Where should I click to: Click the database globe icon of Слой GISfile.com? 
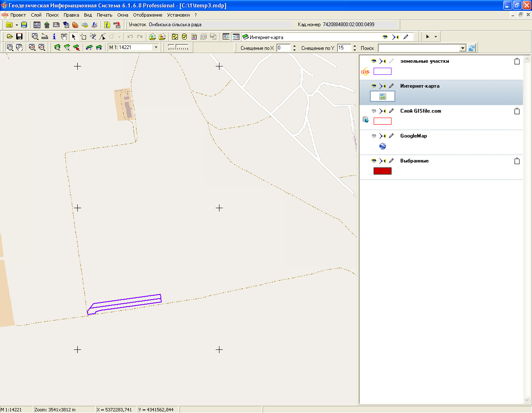coord(366,120)
